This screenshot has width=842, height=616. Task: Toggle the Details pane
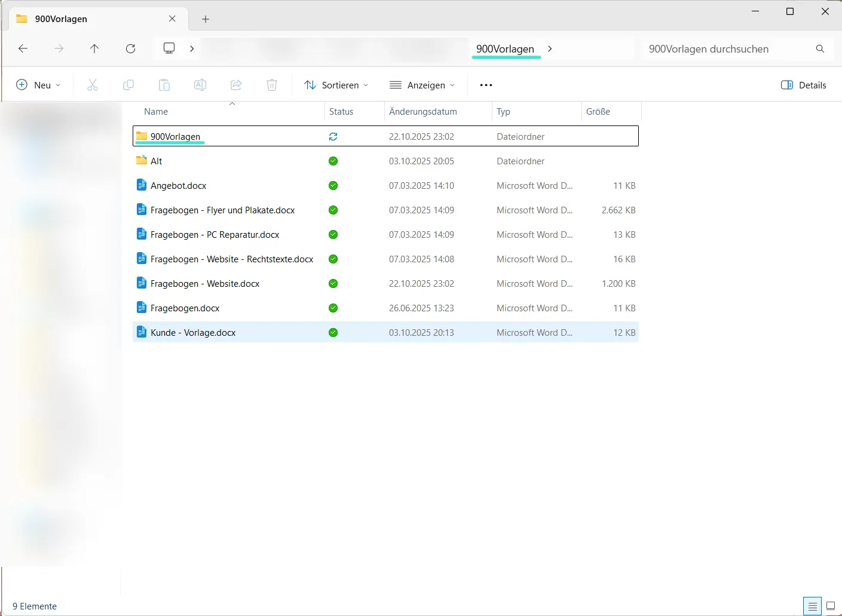tap(804, 85)
